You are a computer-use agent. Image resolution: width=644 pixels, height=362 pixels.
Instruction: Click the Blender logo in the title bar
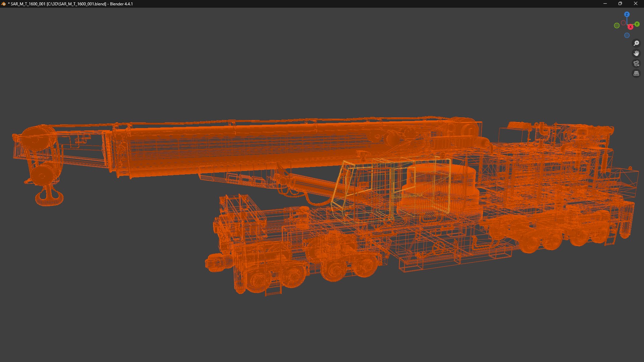(3, 4)
